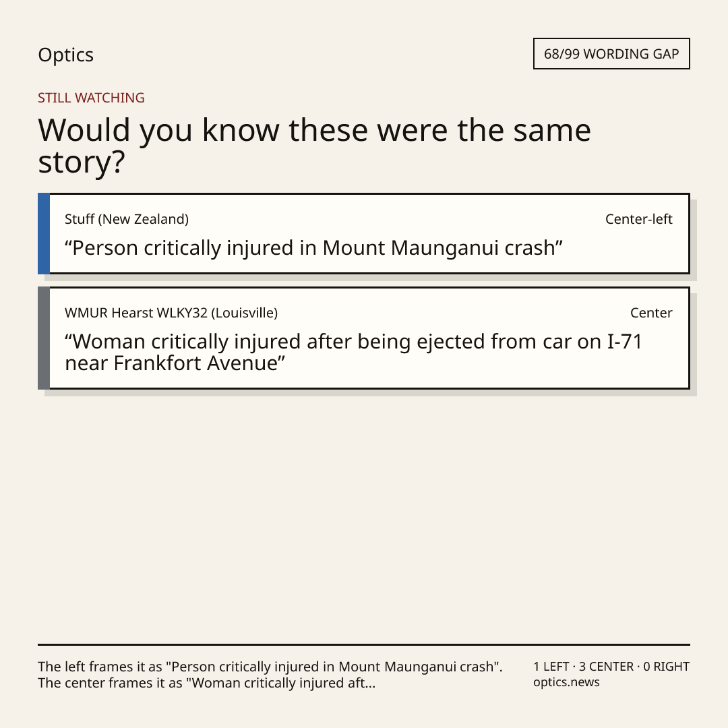Click the word story? in the headline
The image size is (728, 728).
(82, 162)
